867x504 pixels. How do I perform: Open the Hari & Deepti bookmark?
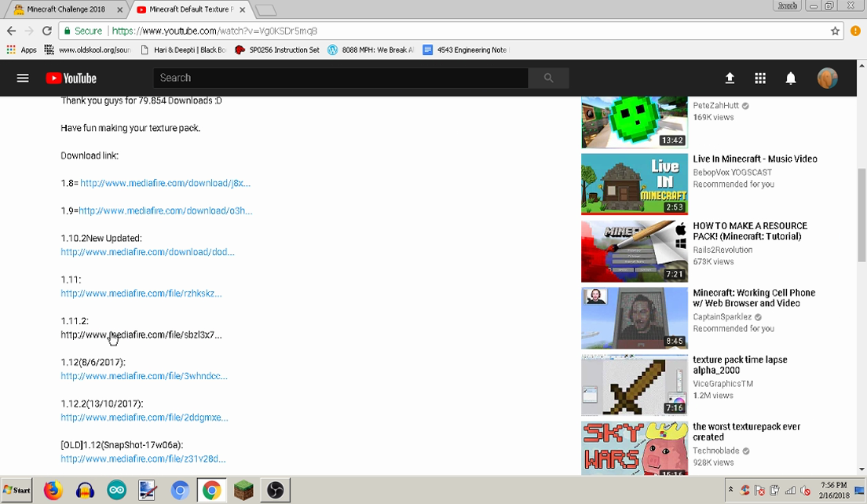coord(184,49)
